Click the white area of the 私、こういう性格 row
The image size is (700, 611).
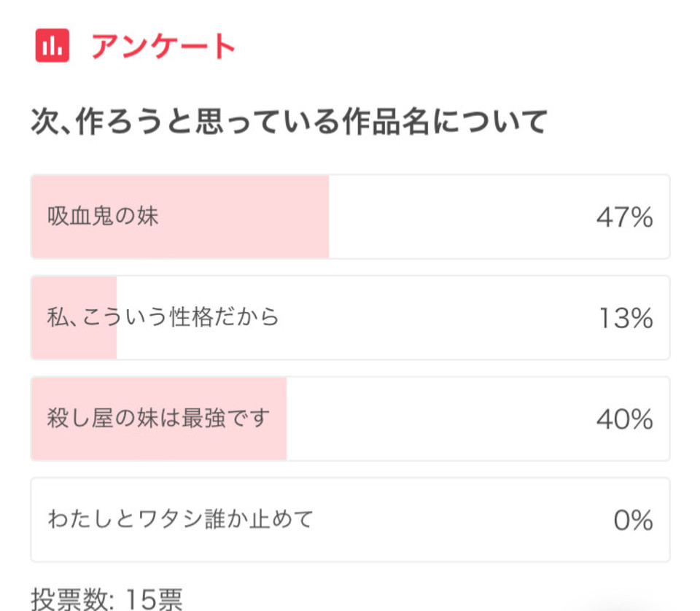pyautogui.click(x=437, y=317)
